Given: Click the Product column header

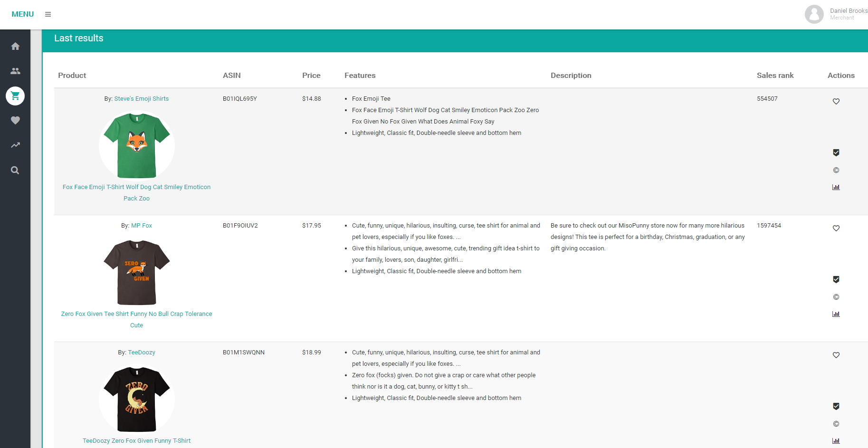Looking at the screenshot, I should click(72, 76).
